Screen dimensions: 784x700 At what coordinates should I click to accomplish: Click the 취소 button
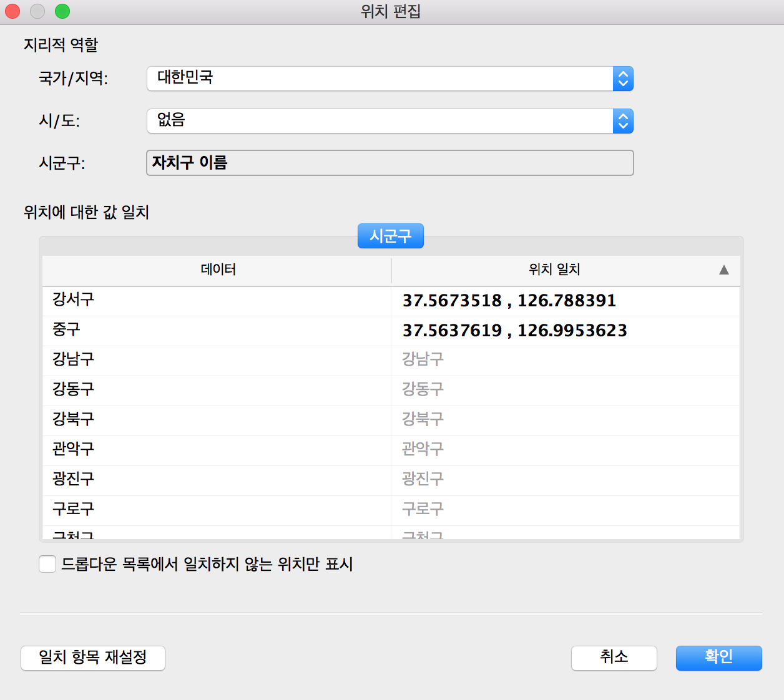pos(614,658)
